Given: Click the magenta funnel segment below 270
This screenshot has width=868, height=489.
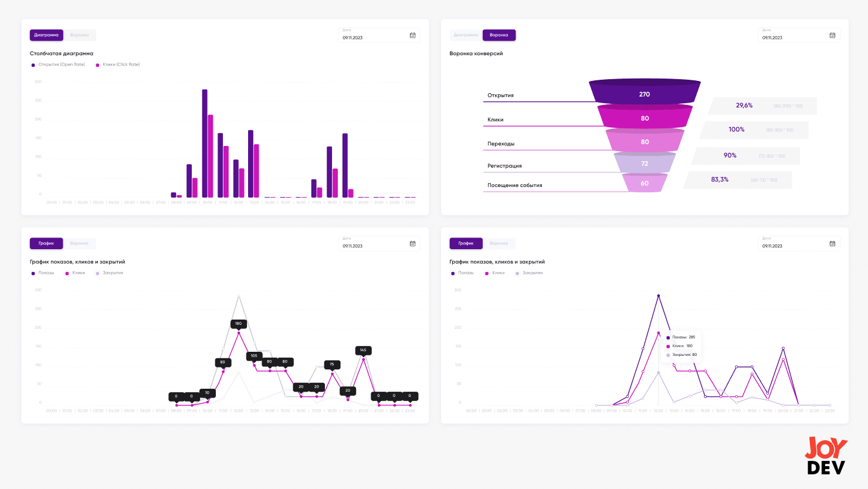Looking at the screenshot, I should pos(645,117).
